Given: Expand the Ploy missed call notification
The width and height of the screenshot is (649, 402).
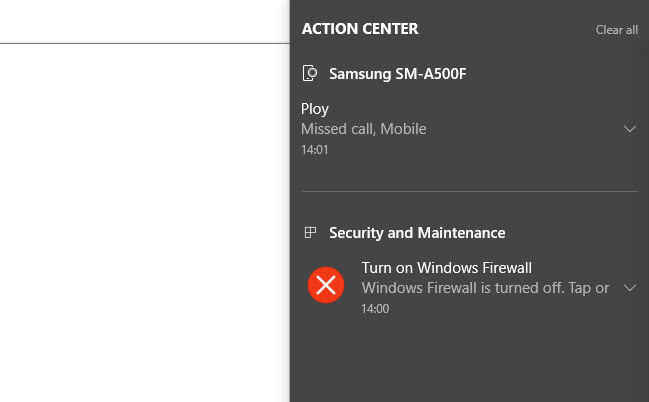Looking at the screenshot, I should tap(630, 129).
